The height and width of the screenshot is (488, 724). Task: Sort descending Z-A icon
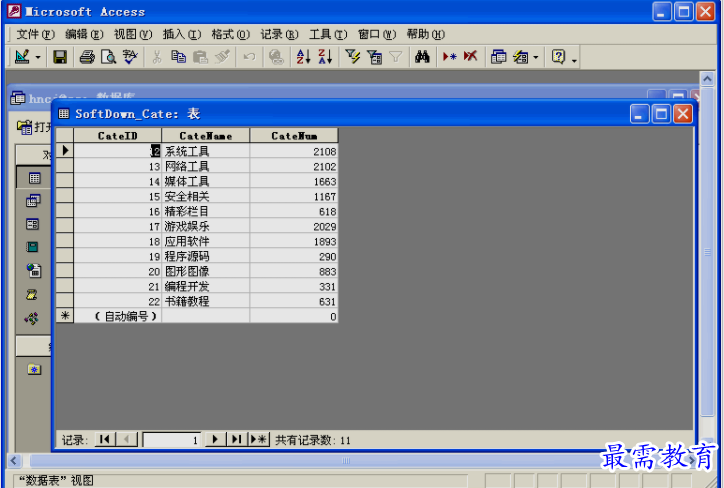coord(325,57)
